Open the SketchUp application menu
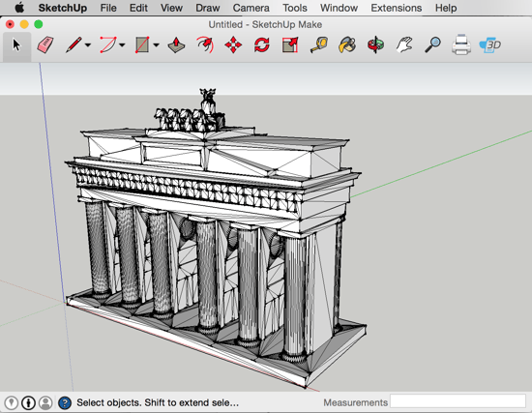 (63, 8)
